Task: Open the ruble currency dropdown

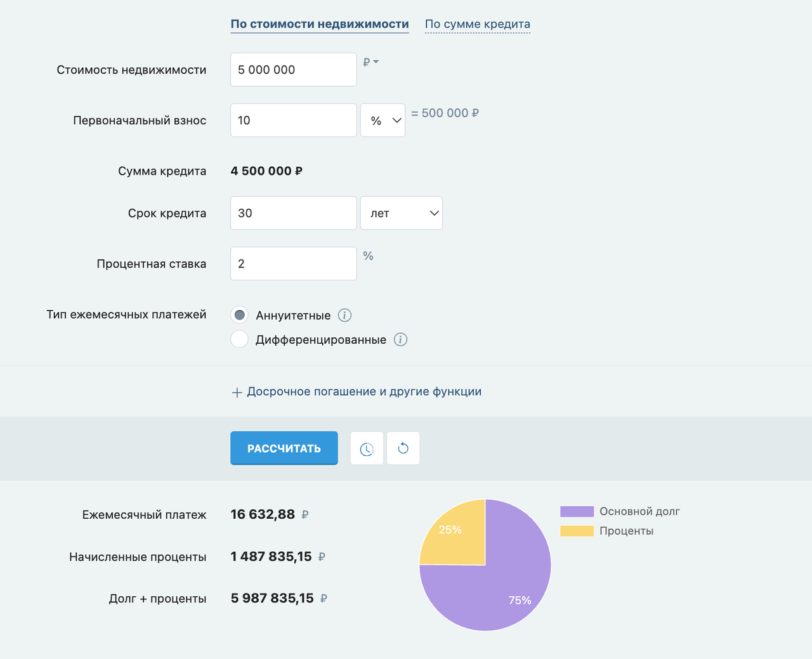Action: (x=370, y=62)
